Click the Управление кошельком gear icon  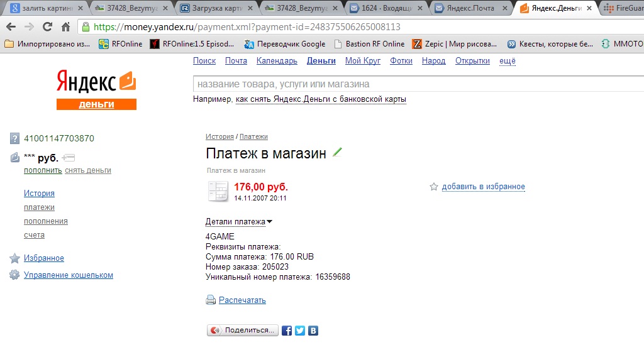pos(14,275)
